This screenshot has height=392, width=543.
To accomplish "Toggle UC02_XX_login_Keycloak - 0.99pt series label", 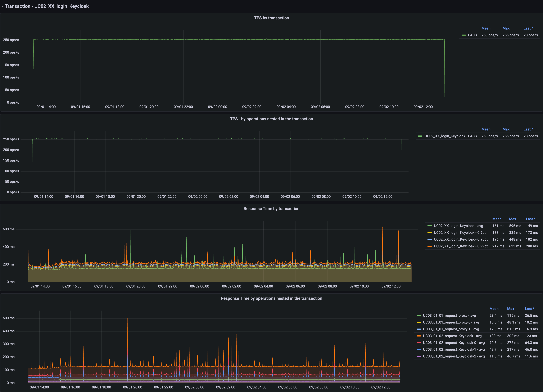I will coord(461,246).
